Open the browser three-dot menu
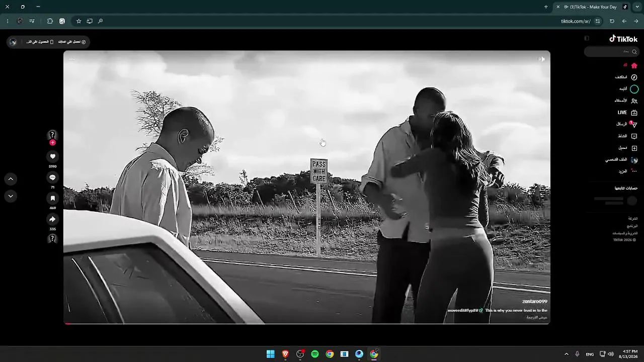Screen dimensions: 644x362 tap(7, 21)
